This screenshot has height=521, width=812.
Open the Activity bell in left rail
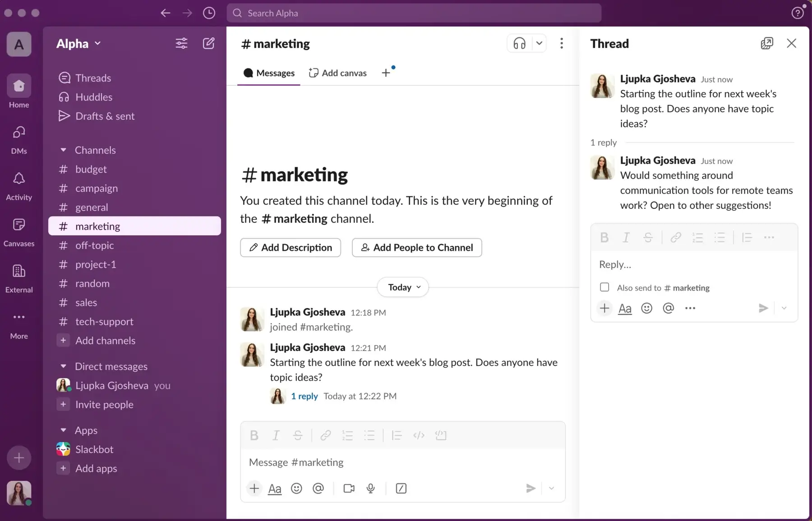(19, 186)
